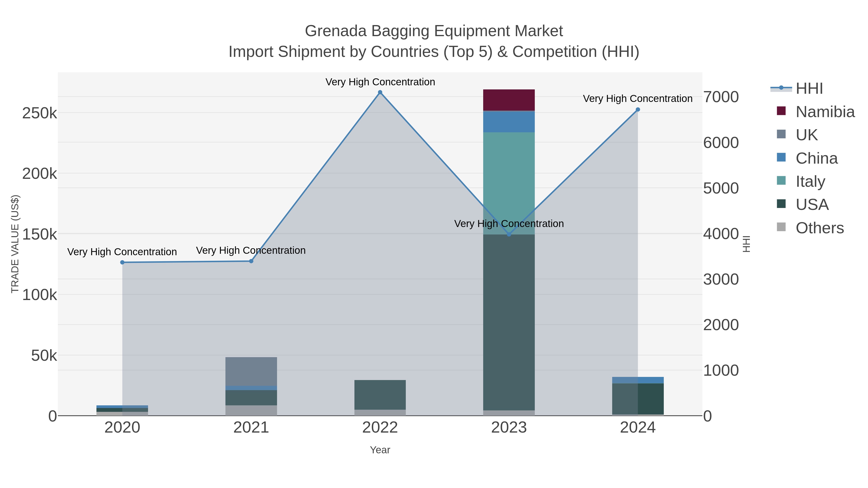Click the Namibia bar segment in 2023

pyautogui.click(x=509, y=100)
